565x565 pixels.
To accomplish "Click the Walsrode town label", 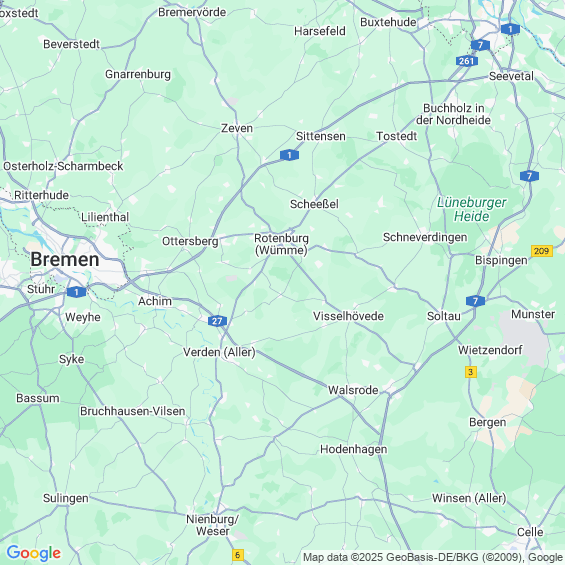I will pyautogui.click(x=353, y=390).
